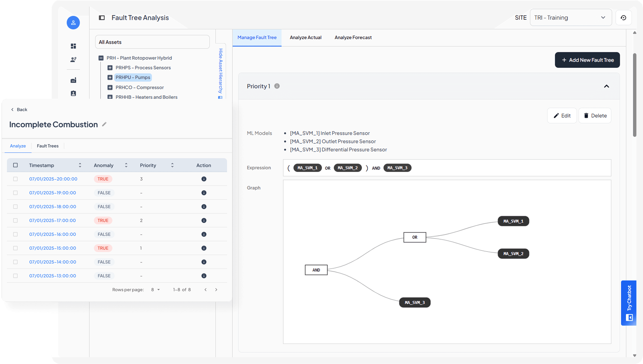The image size is (643, 364).
Task: Click info icon beside Priority 1 heading
Action: coord(277,86)
